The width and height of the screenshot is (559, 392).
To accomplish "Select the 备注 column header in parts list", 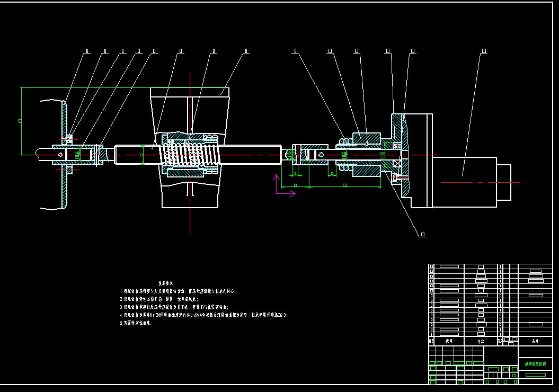I will (x=535, y=341).
